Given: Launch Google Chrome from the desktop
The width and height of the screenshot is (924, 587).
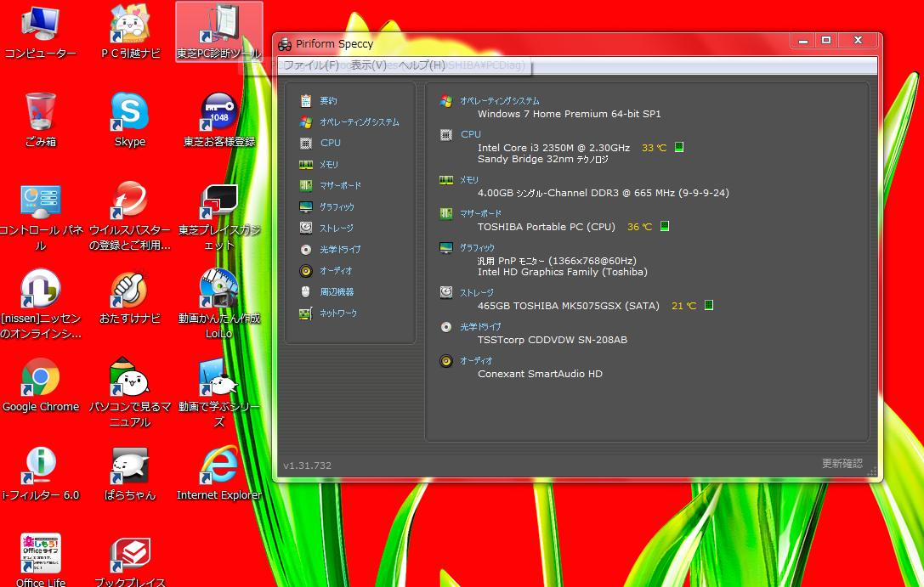Looking at the screenshot, I should [40, 385].
